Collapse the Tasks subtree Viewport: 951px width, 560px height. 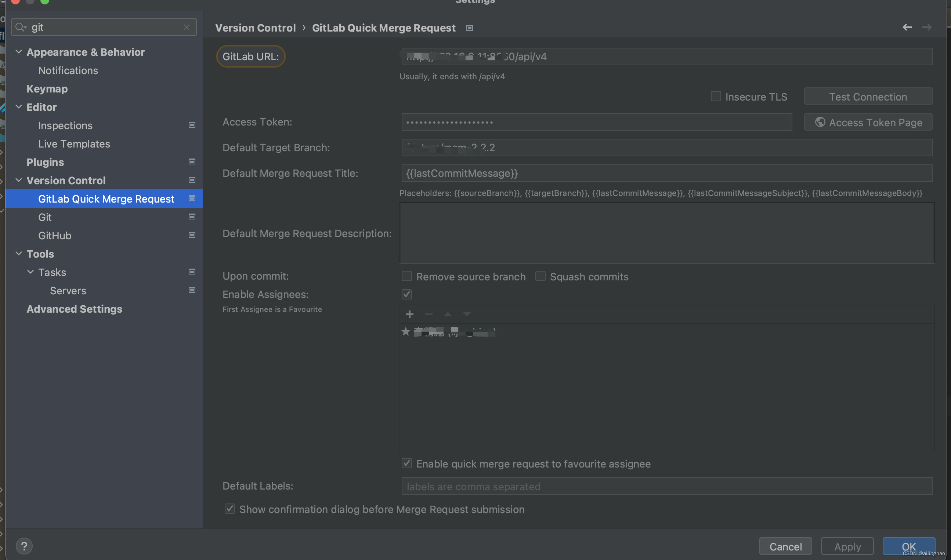pyautogui.click(x=30, y=272)
